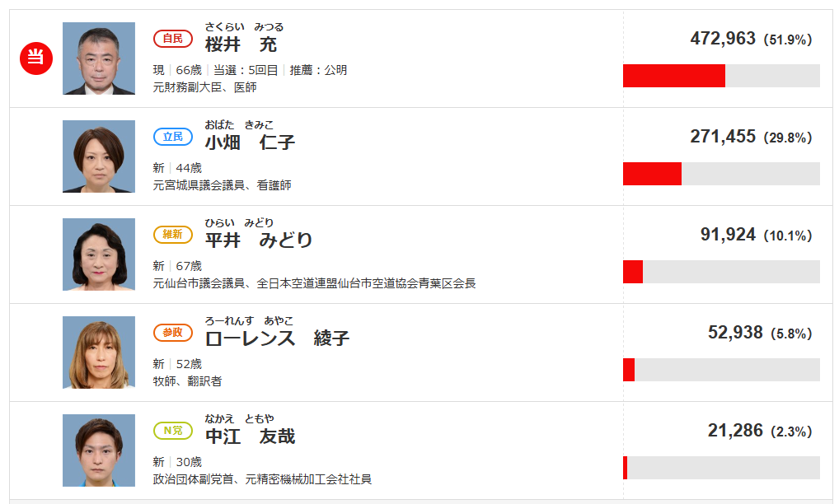Click the N党 party badge
The width and height of the screenshot is (839, 504).
coord(173,431)
